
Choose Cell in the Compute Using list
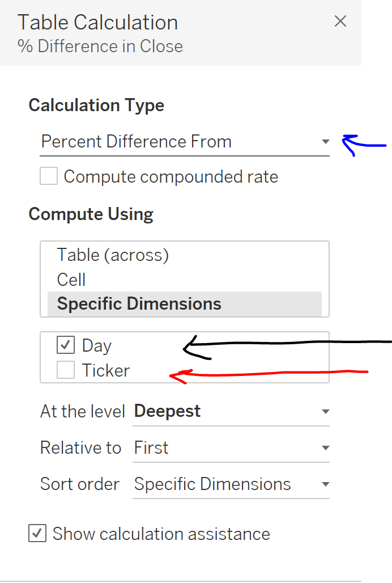(71, 279)
